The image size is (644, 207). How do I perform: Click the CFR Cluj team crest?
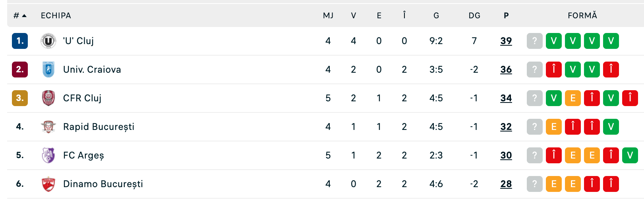point(48,98)
